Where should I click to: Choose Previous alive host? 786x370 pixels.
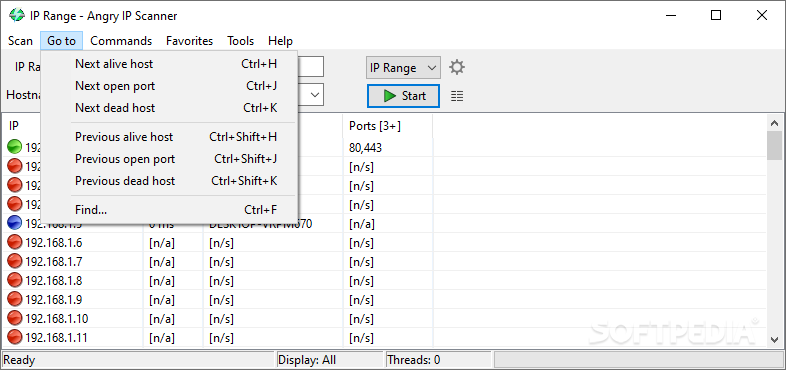point(169,137)
